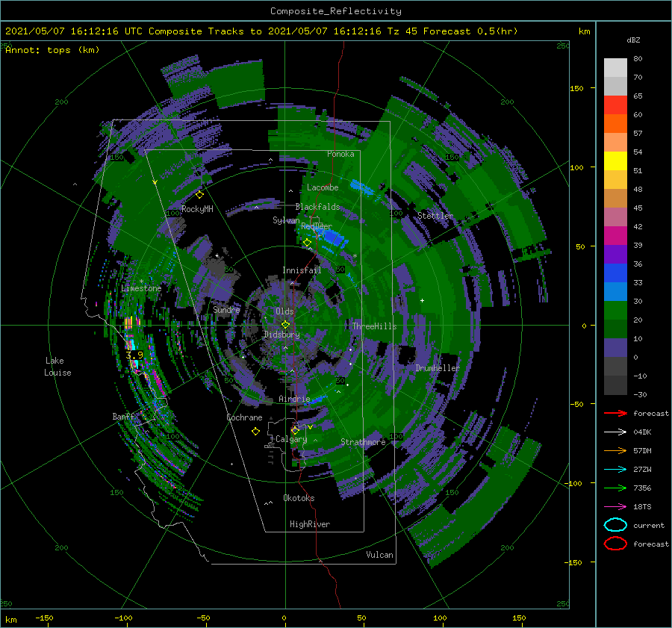Click the ThreeHills town label
This screenshot has width=672, height=628.
point(375,326)
